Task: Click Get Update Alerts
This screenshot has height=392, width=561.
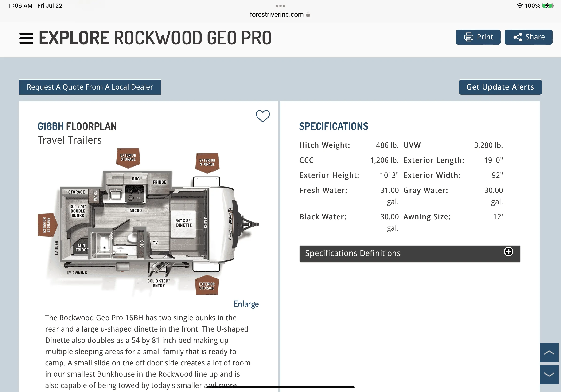Action: click(500, 87)
